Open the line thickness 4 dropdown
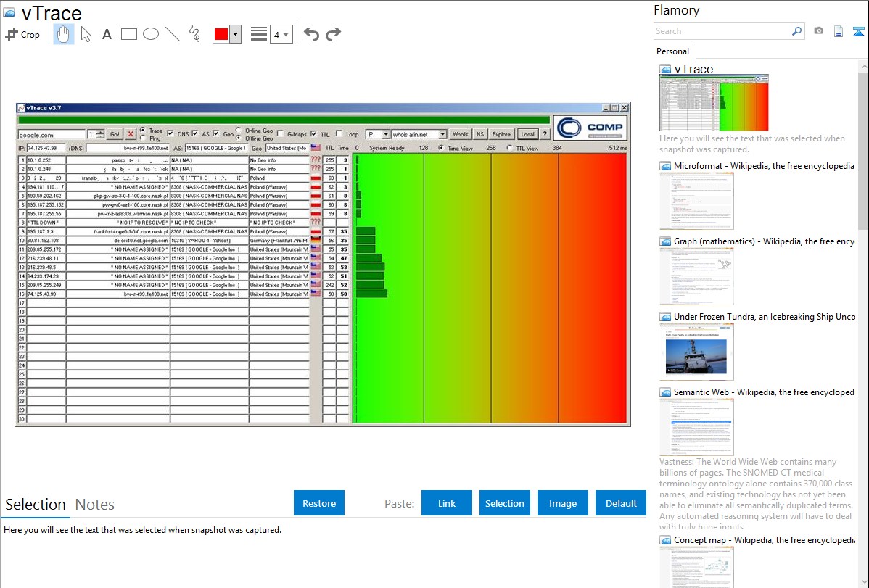 pyautogui.click(x=281, y=35)
